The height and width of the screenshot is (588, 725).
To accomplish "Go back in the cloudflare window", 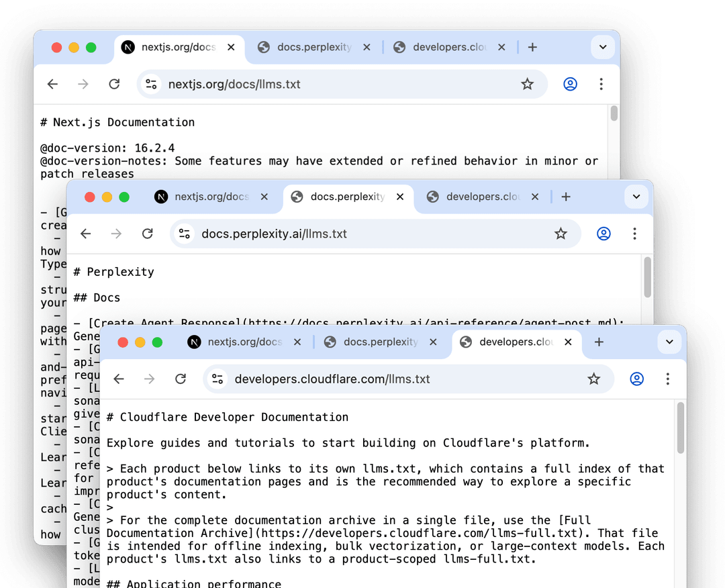I will 119,379.
